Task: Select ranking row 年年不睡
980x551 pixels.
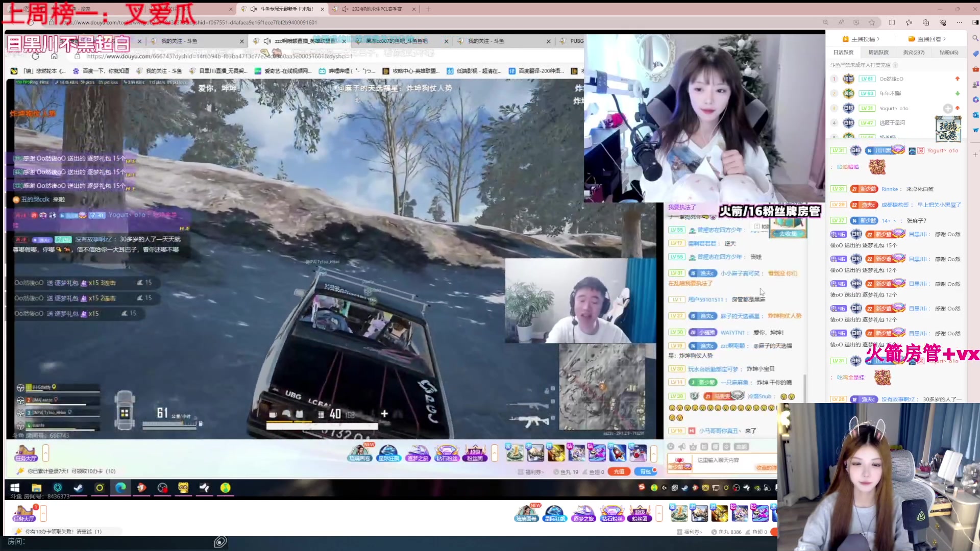Action: coord(895,93)
